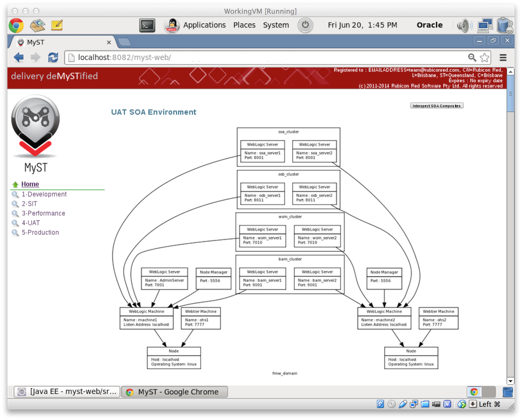Select the MyST browser tab
This screenshot has height=420, width=522.
point(63,42)
